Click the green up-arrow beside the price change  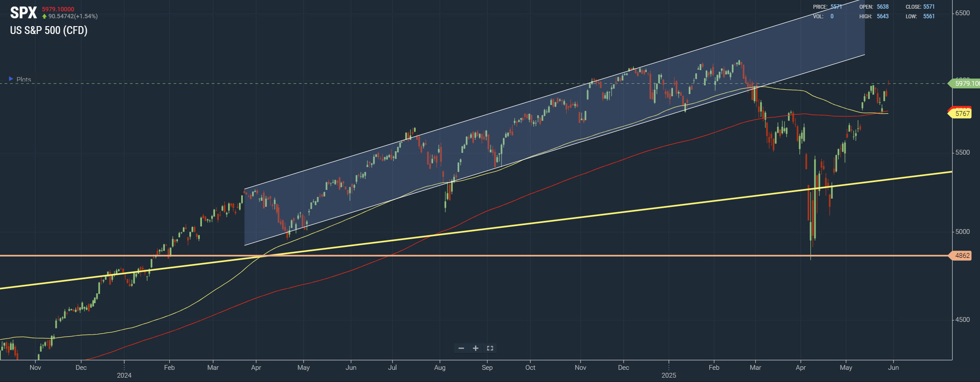pyautogui.click(x=44, y=17)
